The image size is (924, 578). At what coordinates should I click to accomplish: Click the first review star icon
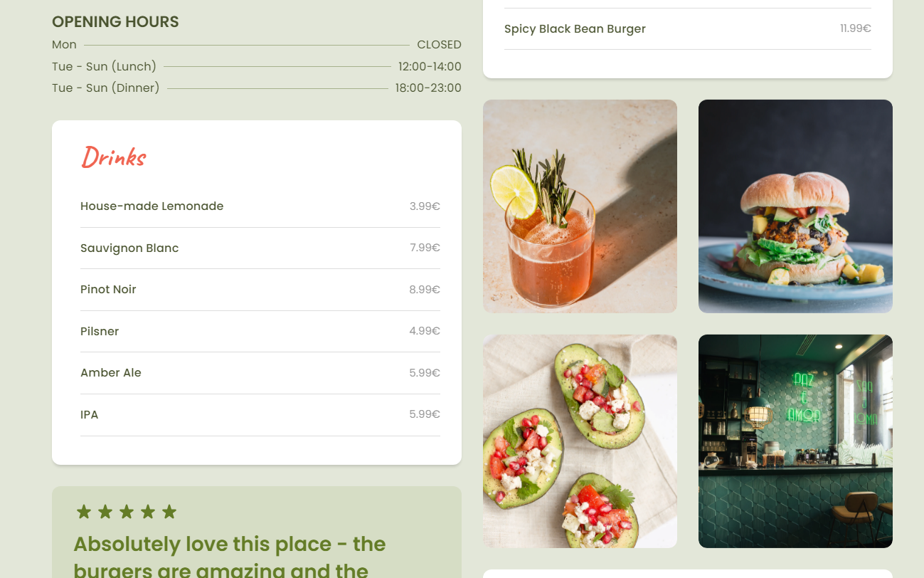pos(84,511)
